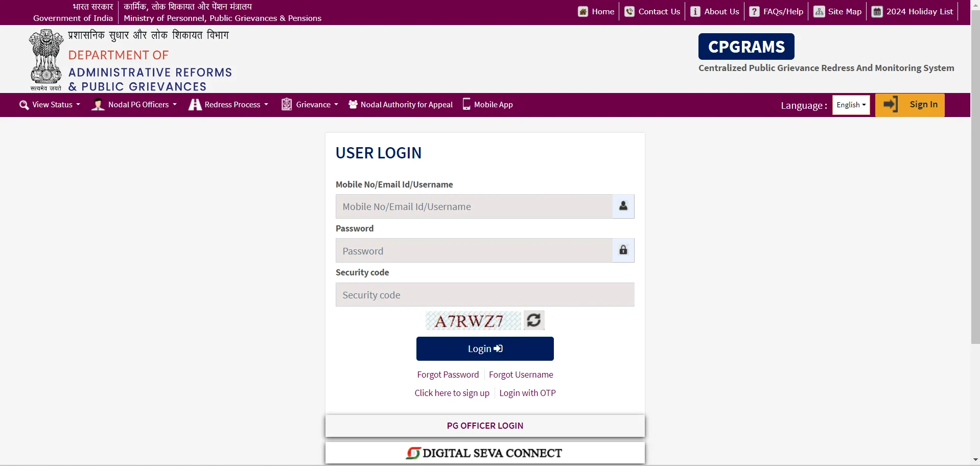This screenshot has width=980, height=466.
Task: Click the Site Map icon
Action: 819,12
